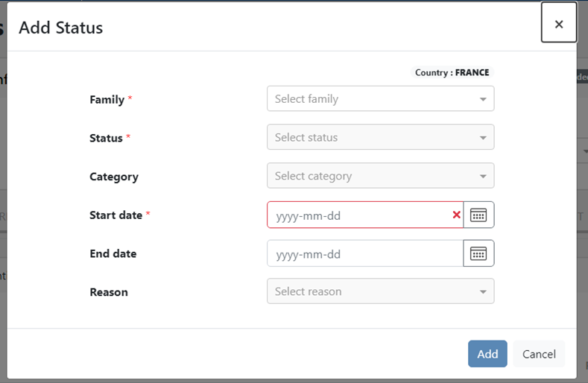The image size is (588, 383).
Task: Open the Select reason dropdown
Action: (x=380, y=292)
